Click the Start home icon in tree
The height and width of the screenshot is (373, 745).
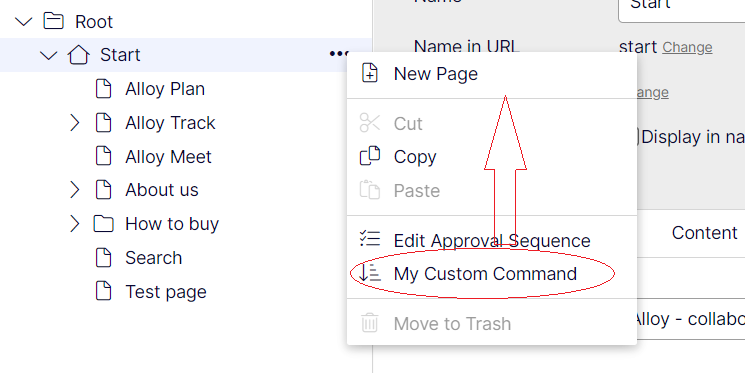78,55
